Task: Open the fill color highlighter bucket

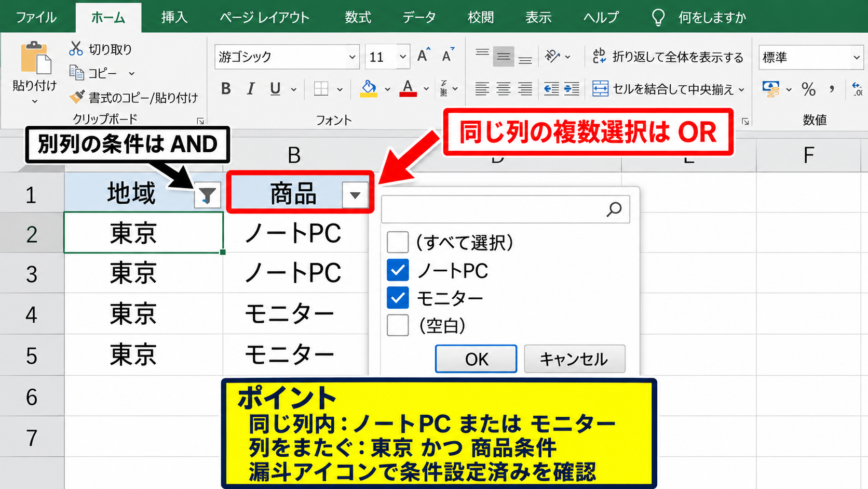Action: (369, 89)
